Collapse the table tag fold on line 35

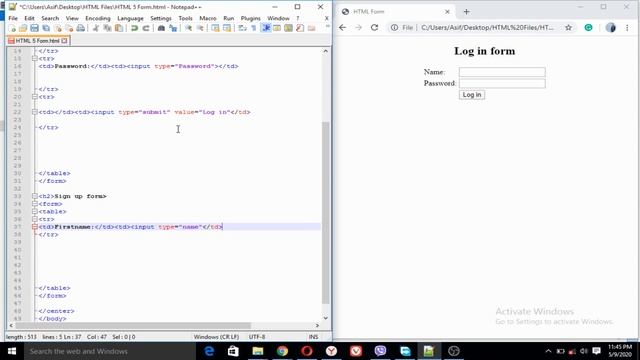35,211
